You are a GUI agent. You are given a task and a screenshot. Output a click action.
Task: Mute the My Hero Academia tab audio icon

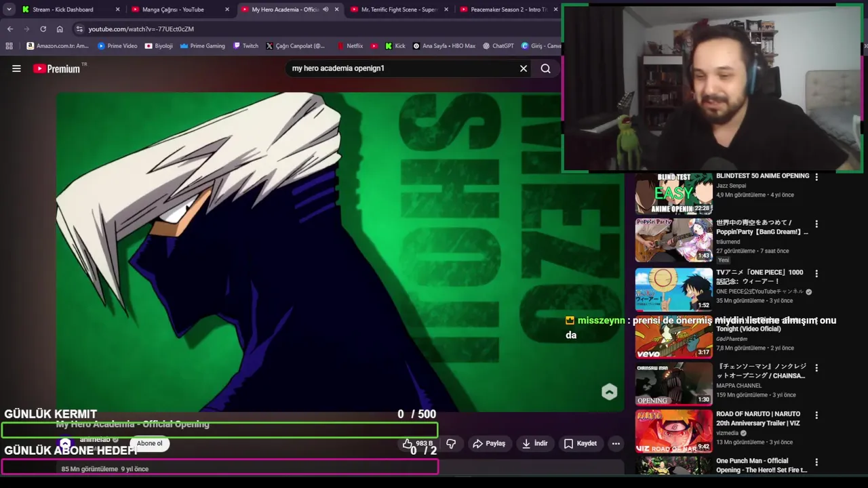[325, 9]
